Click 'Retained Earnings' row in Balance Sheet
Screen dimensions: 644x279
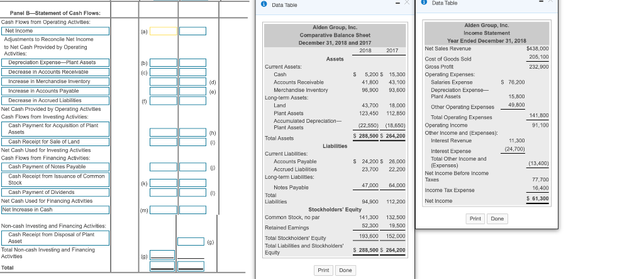335,227
